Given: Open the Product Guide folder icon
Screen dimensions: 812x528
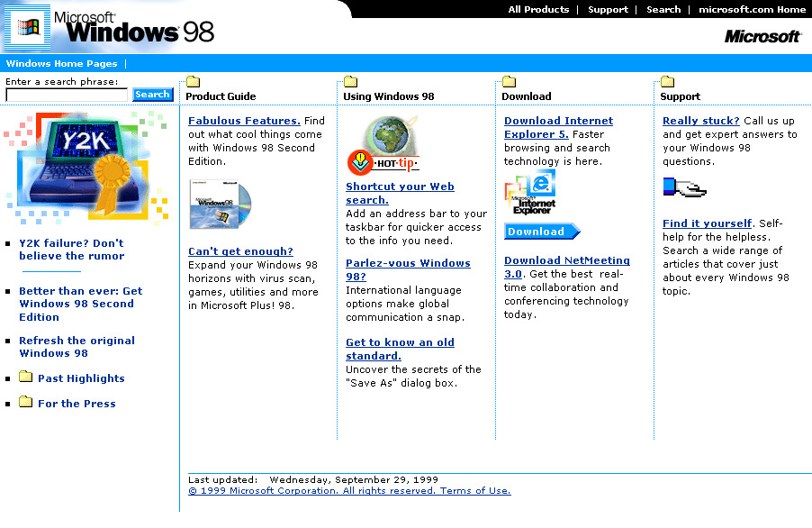Looking at the screenshot, I should pos(193,80).
